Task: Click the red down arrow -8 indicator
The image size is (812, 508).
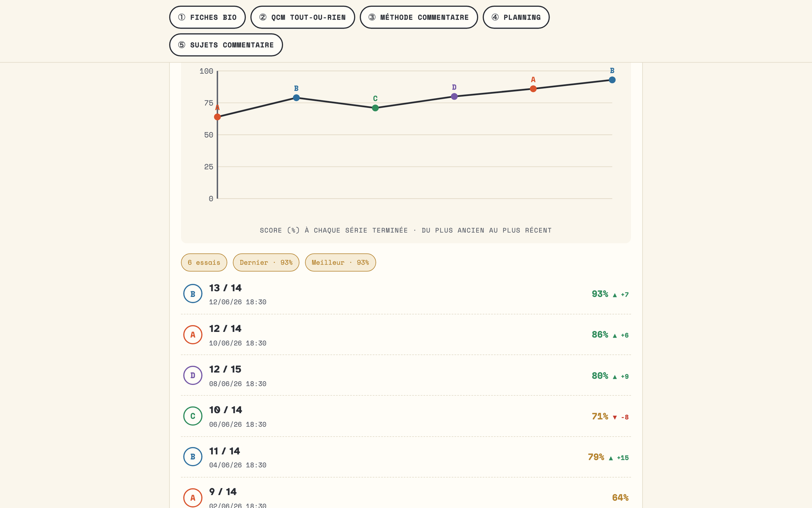Action: click(x=621, y=417)
